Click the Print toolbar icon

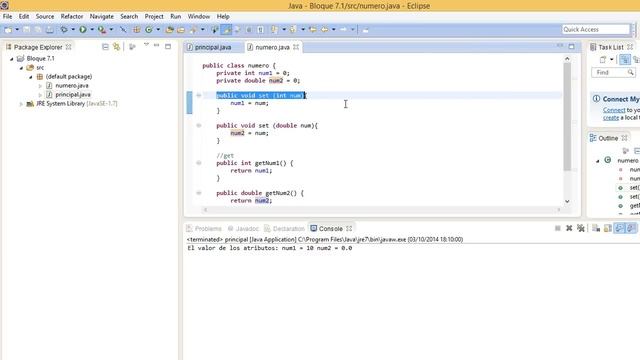pos(50,29)
